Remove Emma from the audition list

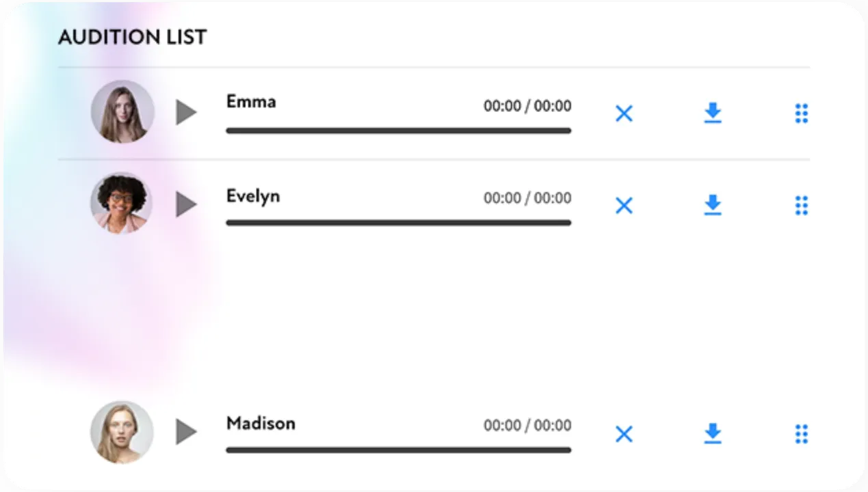pyautogui.click(x=624, y=113)
